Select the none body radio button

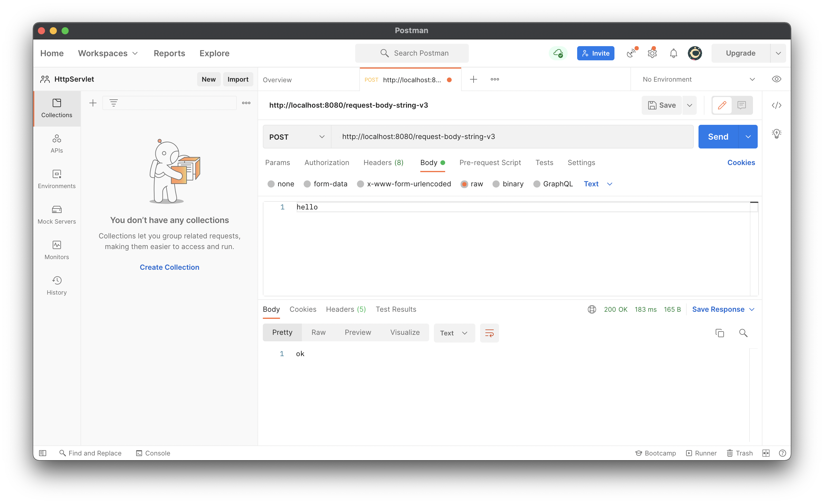click(x=271, y=183)
